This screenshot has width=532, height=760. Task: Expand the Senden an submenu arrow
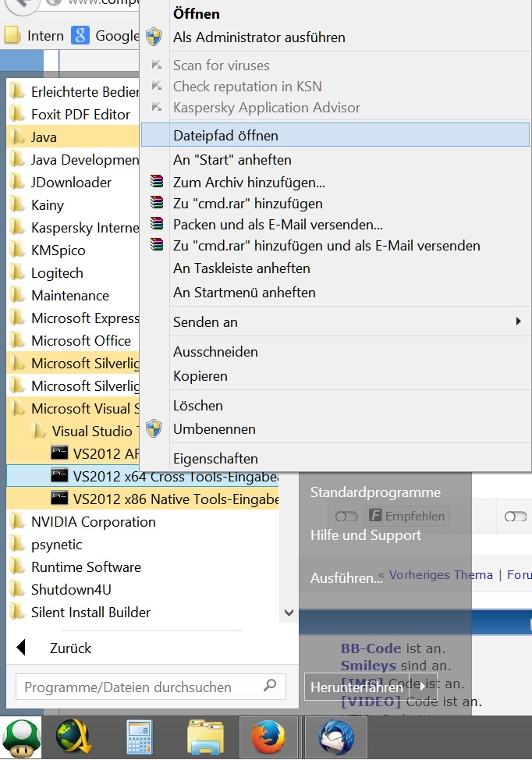tap(519, 321)
